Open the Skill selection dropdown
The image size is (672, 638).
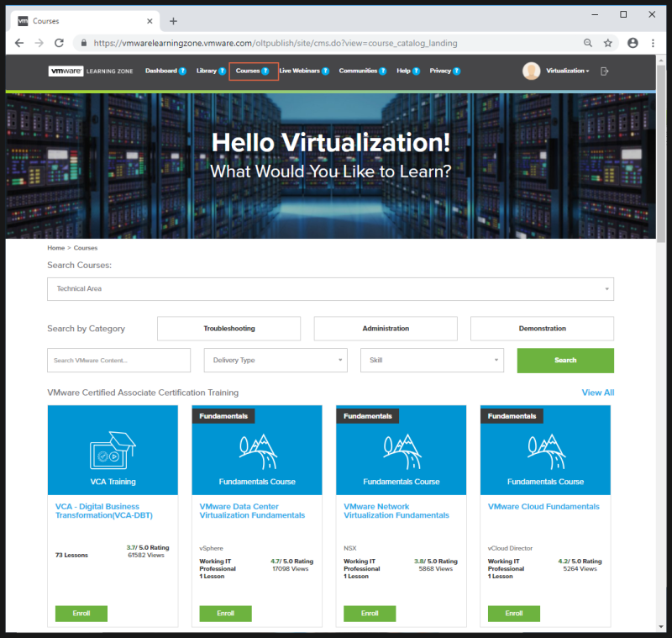432,360
